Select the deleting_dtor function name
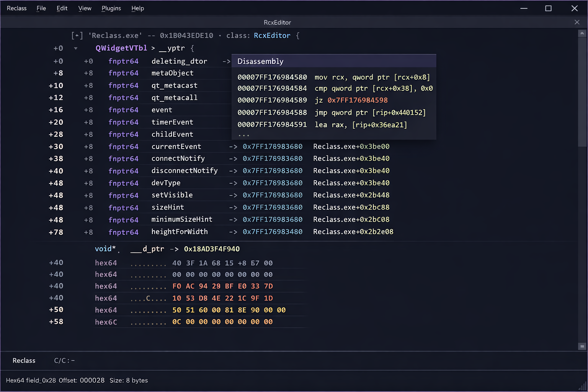 [x=179, y=61]
